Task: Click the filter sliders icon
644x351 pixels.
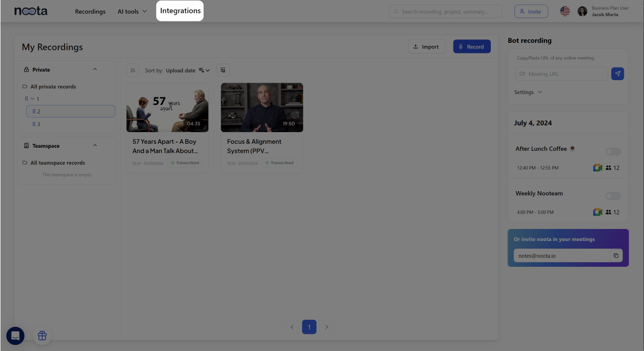Action: pyautogui.click(x=133, y=71)
